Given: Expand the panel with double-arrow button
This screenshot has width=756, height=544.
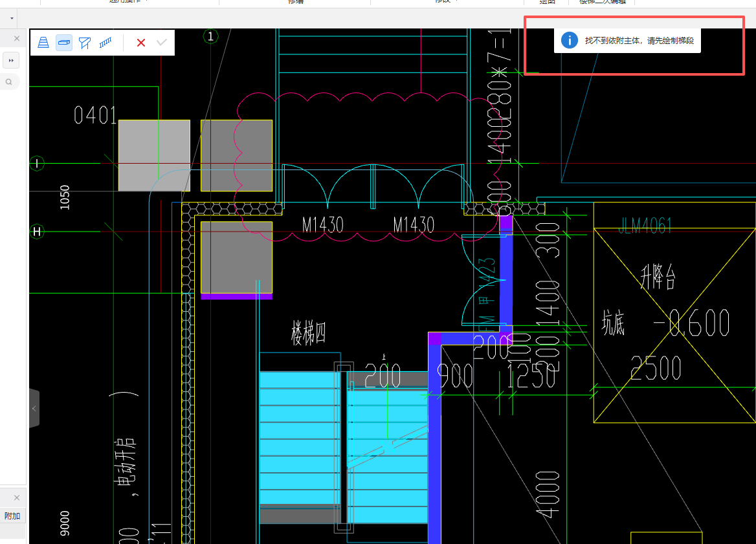Looking at the screenshot, I should (11, 60).
